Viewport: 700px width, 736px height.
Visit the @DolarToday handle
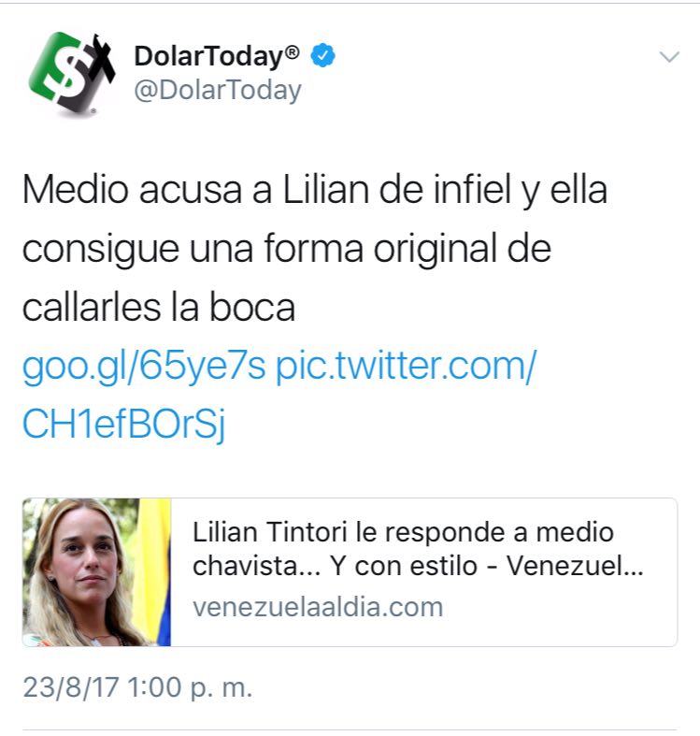tap(218, 90)
